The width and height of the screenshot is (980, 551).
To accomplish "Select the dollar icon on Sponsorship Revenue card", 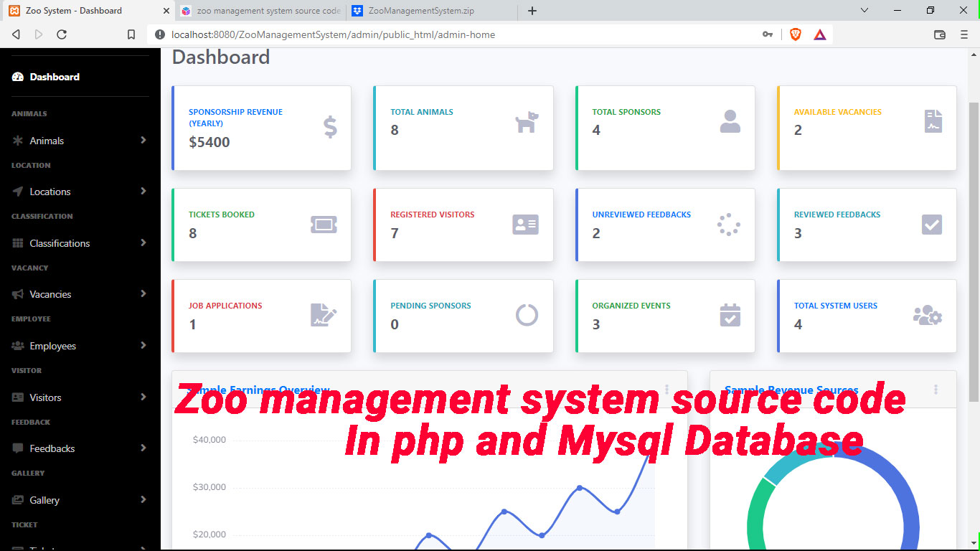I will 329,127.
